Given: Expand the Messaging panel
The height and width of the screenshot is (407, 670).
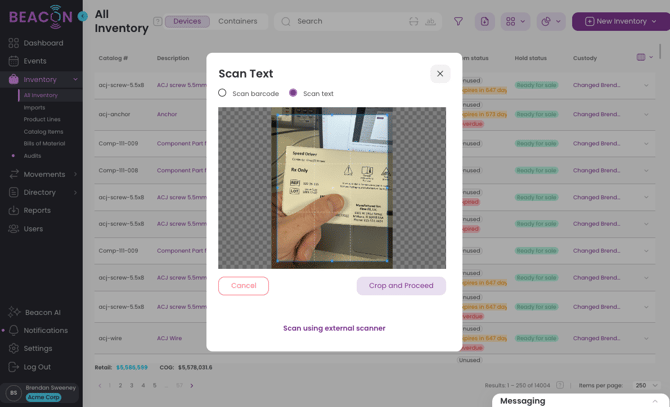Looking at the screenshot, I should pyautogui.click(x=580, y=401).
